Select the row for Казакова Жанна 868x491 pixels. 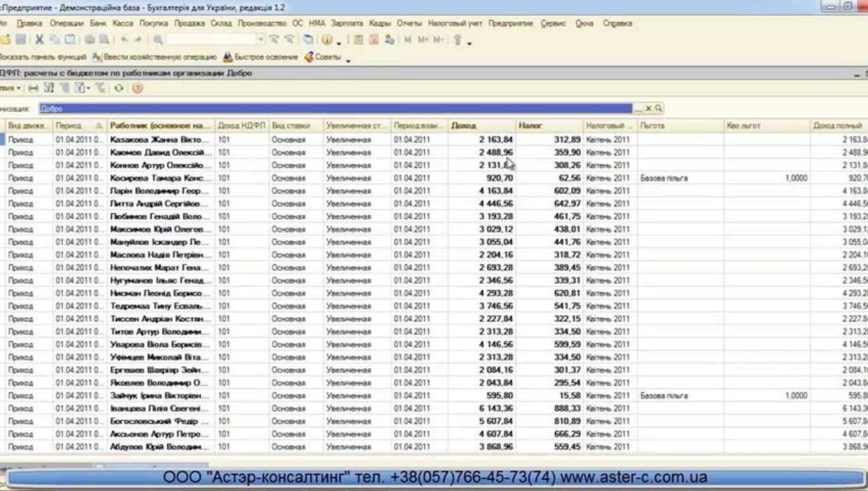tap(434, 139)
